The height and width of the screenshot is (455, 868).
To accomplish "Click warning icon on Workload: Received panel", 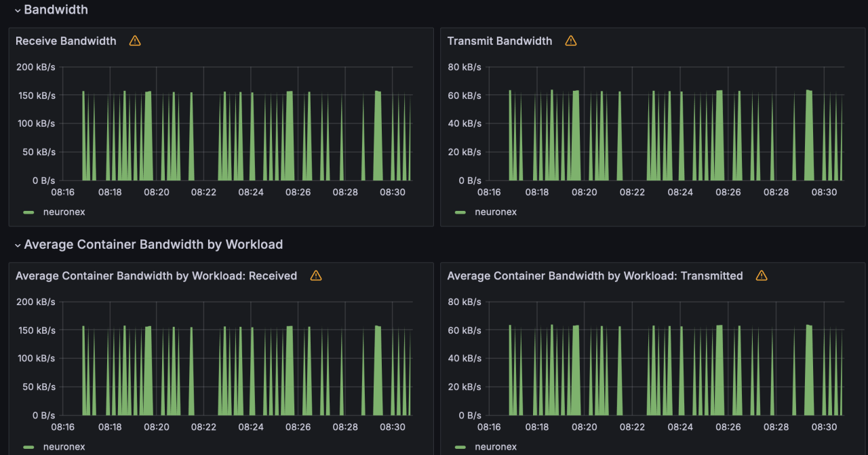I will click(x=316, y=275).
